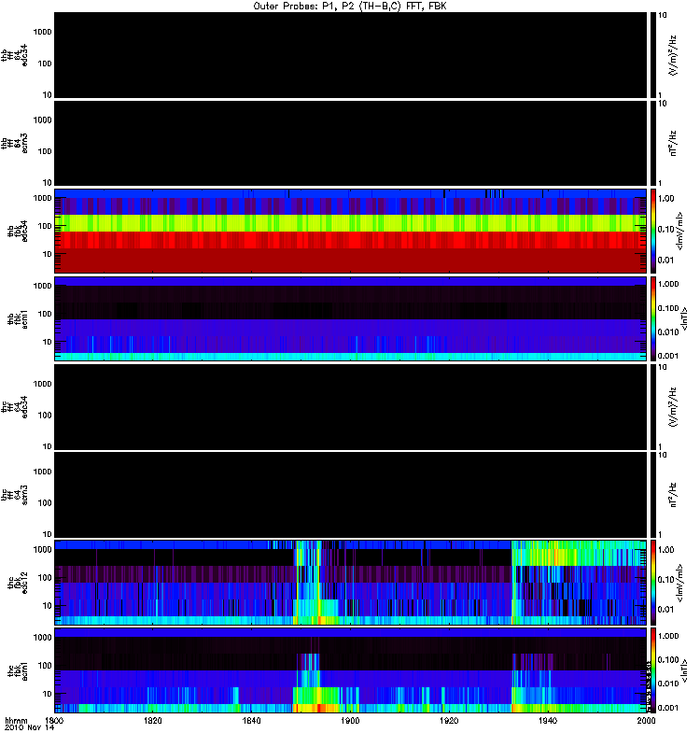Click inside the thb fff 64 edc34 black spectrogram panel

tap(350, 55)
